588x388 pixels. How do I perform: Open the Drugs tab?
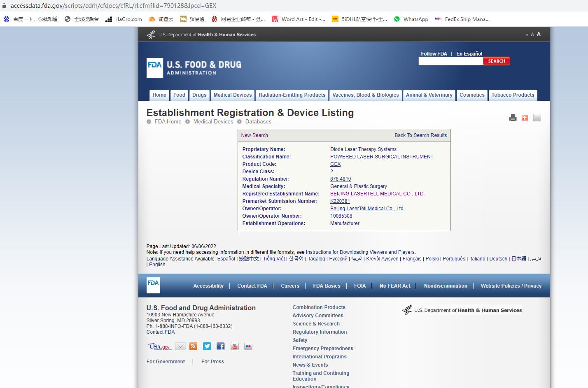199,95
